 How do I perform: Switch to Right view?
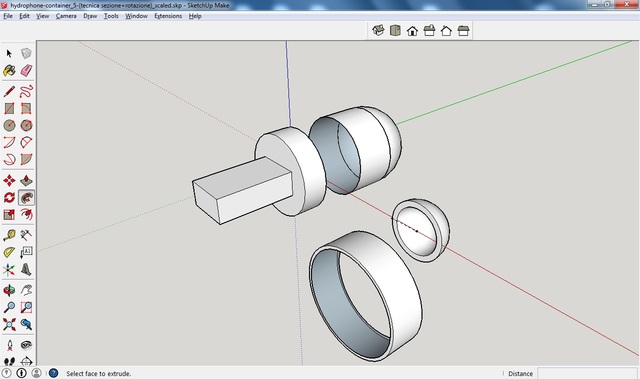click(429, 31)
